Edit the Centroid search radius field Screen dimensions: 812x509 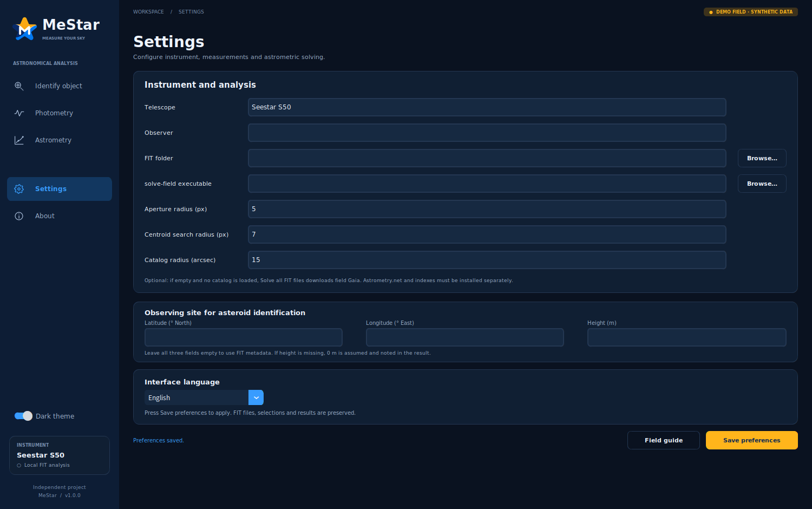(487, 234)
